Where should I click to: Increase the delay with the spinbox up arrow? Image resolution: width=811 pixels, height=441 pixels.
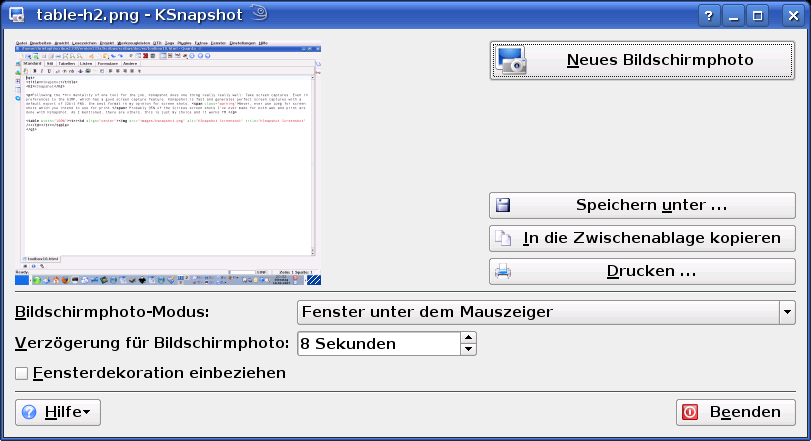tap(468, 337)
